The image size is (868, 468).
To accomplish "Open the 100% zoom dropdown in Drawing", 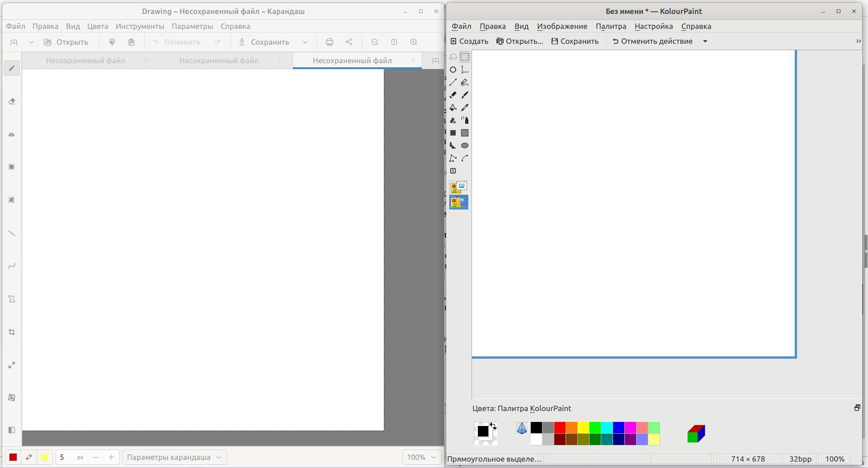I will click(421, 457).
